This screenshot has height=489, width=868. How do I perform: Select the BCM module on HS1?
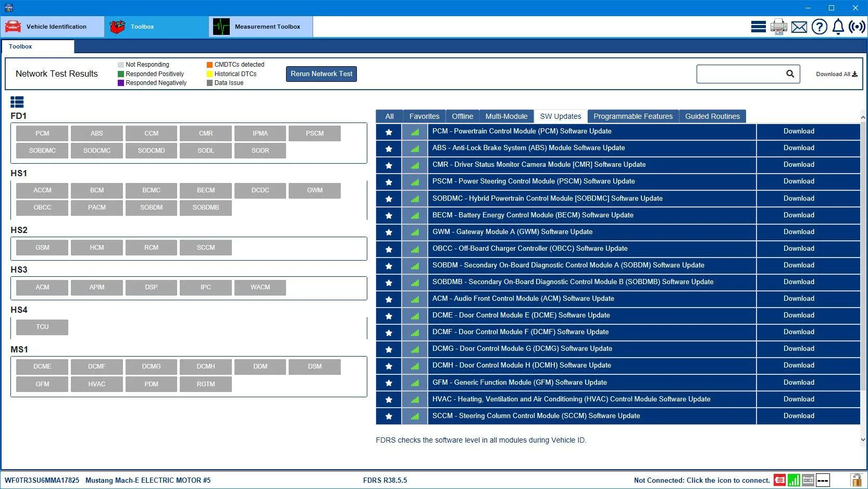(x=97, y=190)
